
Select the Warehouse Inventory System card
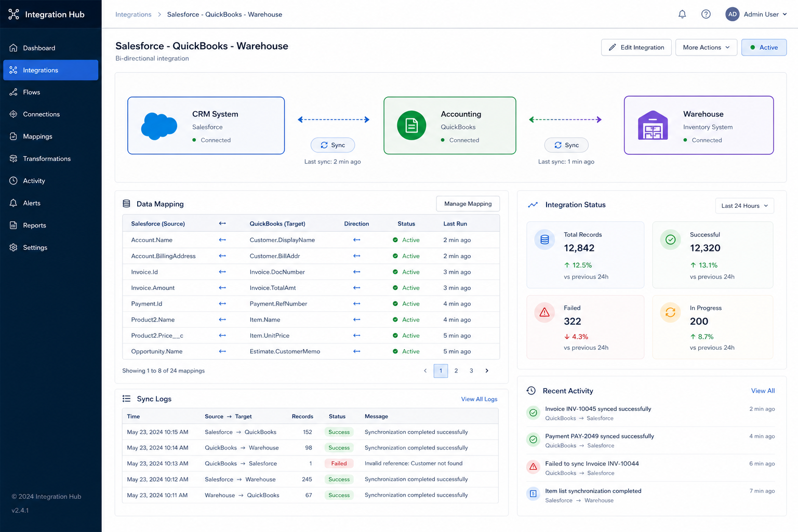click(699, 125)
